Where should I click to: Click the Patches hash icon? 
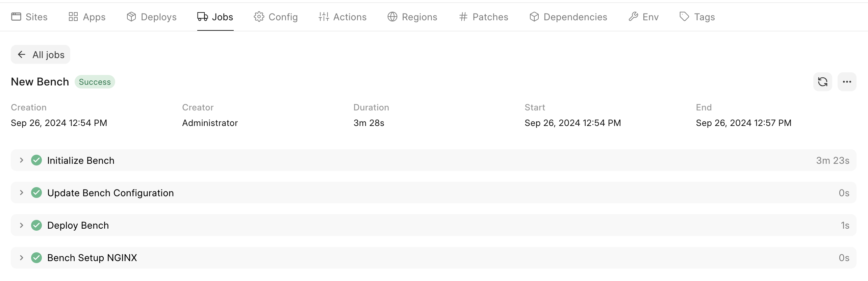pos(463,17)
